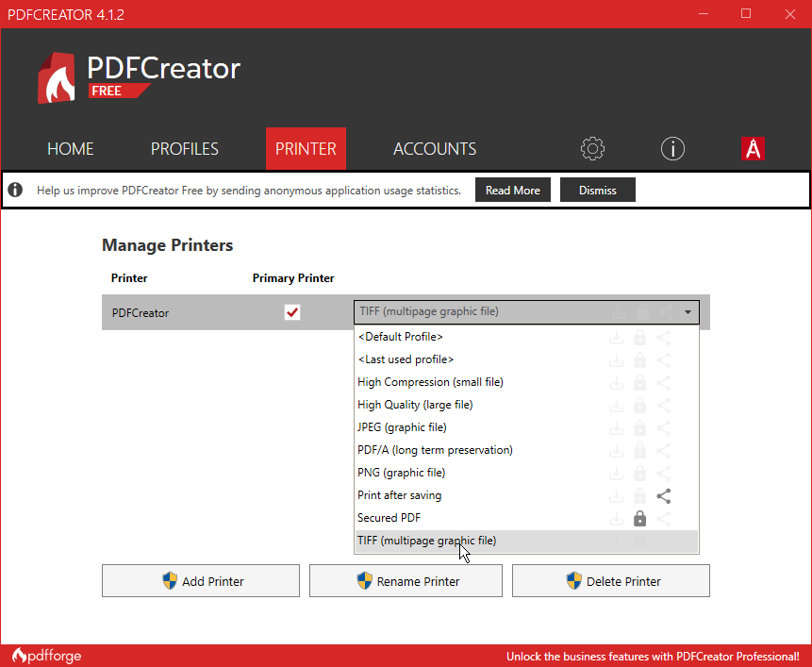Click the info icon in the statistics banner
812x667 pixels.
(x=16, y=190)
